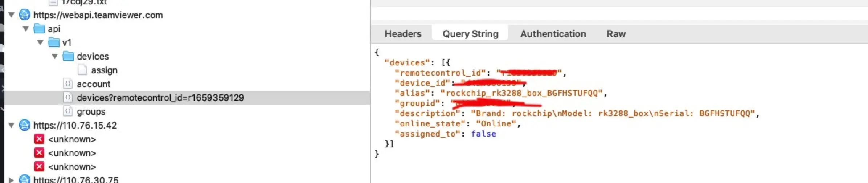The height and width of the screenshot is (183, 868).
Task: Click the description value starting with Brand: rockchip
Action: click(x=613, y=113)
